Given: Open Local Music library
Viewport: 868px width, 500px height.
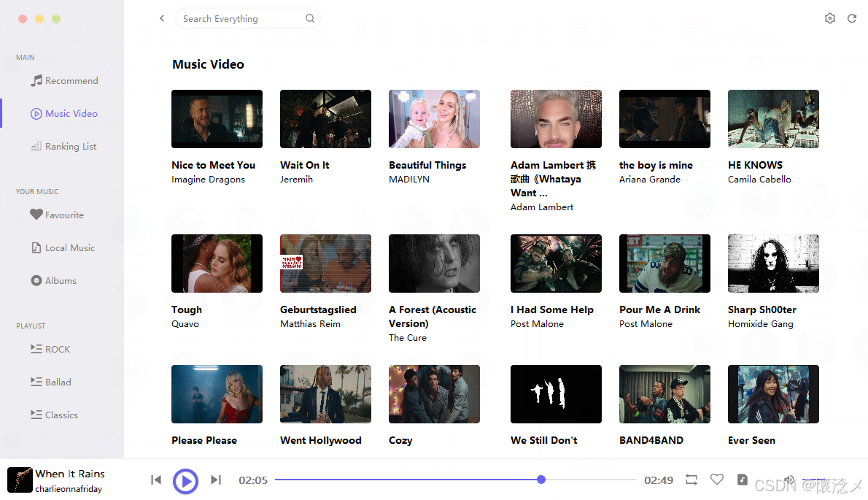Looking at the screenshot, I should (63, 247).
